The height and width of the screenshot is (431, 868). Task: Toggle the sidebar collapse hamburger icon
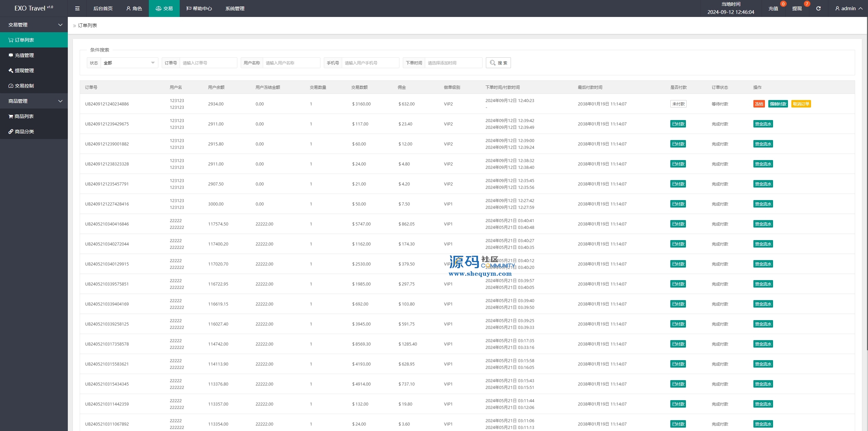click(x=77, y=8)
